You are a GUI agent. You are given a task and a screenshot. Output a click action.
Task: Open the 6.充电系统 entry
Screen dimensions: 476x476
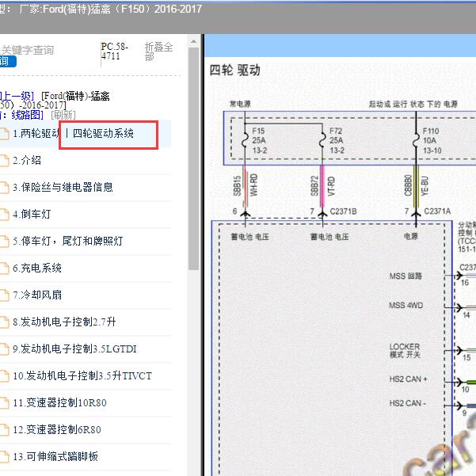(x=37, y=268)
